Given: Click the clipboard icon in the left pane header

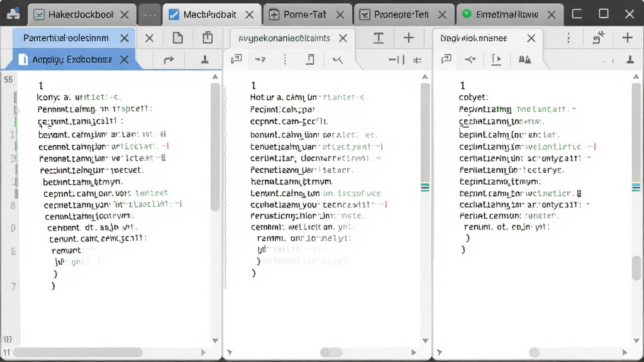Looking at the screenshot, I should click(208, 37).
